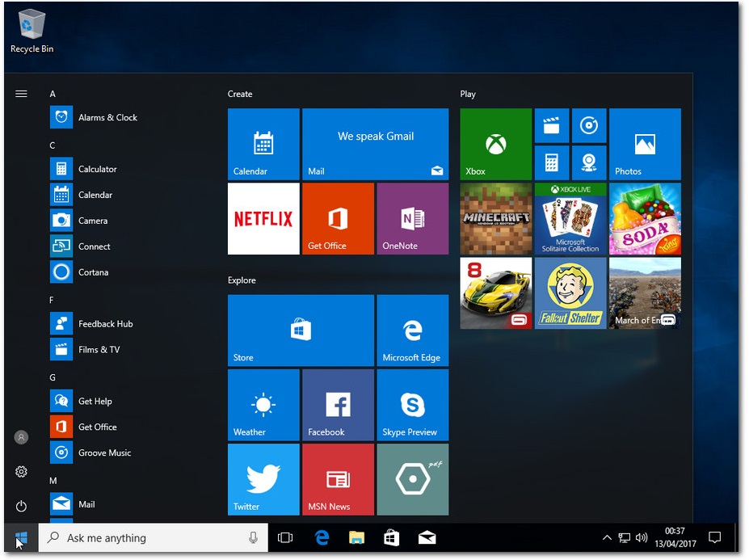
Task: Click the Power button icon
Action: (x=21, y=506)
